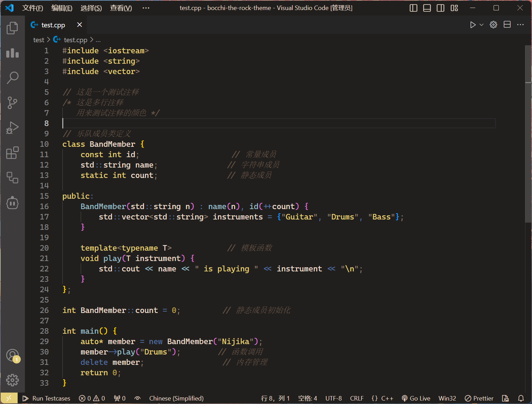Screen dimensions: 532x404
Task: Open the Search view
Action: coord(12,78)
